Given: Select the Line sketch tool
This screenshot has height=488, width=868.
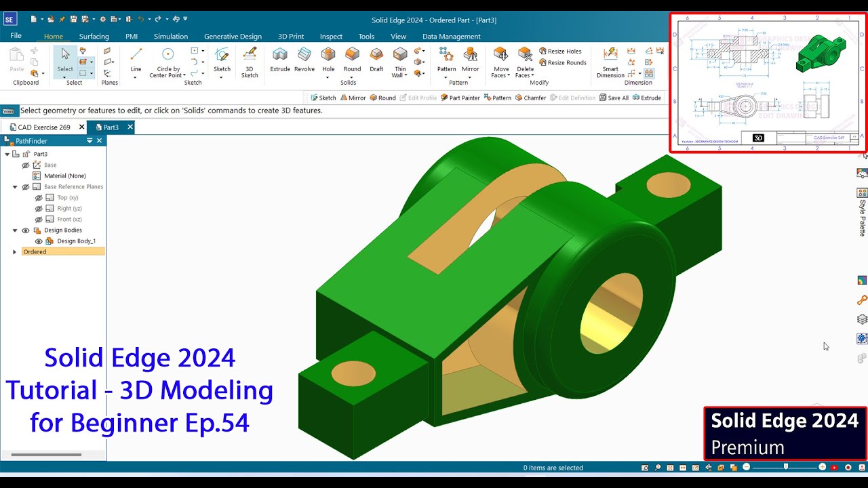Looking at the screenshot, I should [x=136, y=60].
